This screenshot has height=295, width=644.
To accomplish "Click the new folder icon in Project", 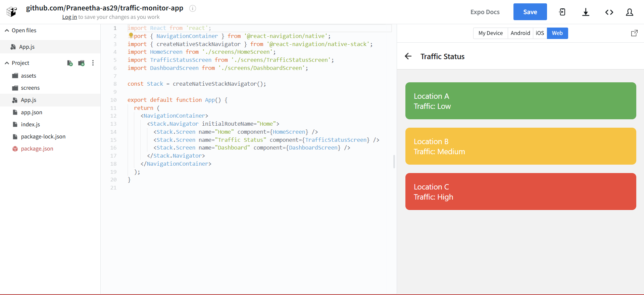I will click(81, 63).
